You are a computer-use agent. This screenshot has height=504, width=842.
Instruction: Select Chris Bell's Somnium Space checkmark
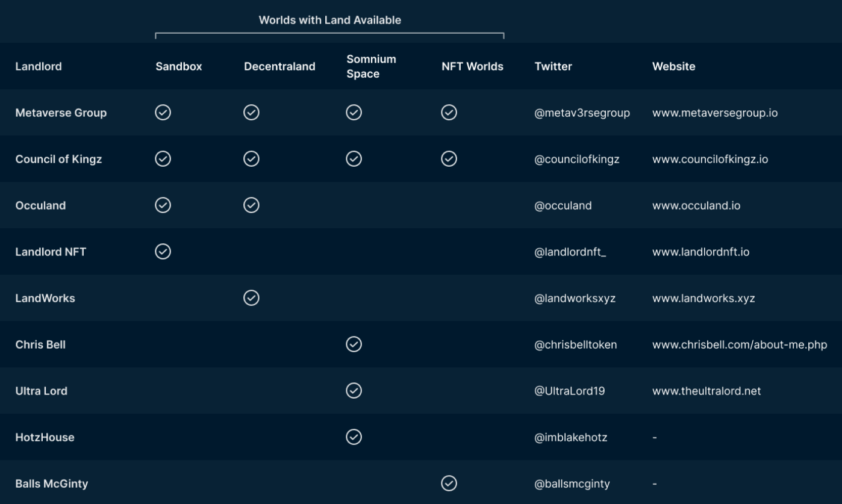pyautogui.click(x=354, y=344)
